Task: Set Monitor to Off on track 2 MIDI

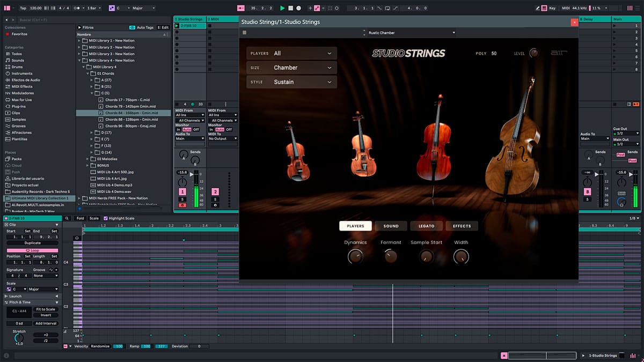Action: tap(229, 129)
